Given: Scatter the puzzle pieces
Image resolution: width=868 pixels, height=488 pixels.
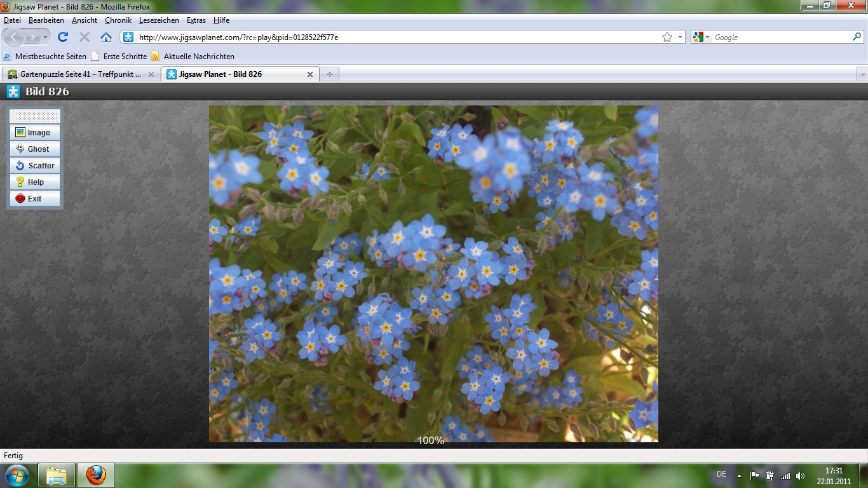Looking at the screenshot, I should coord(35,165).
